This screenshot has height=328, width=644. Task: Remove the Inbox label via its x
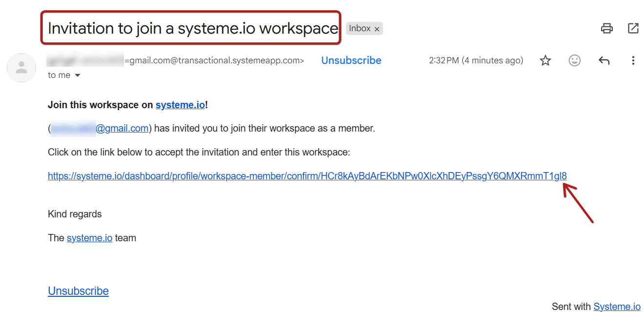[x=377, y=29]
